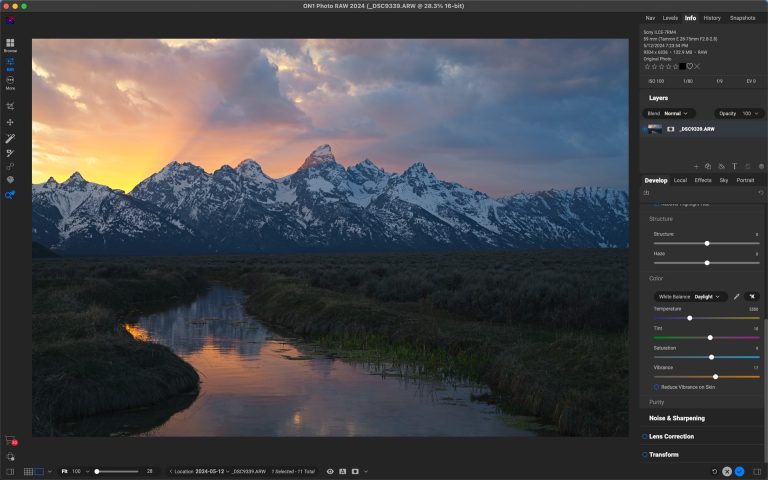Duplicate the layer icon

point(708,167)
